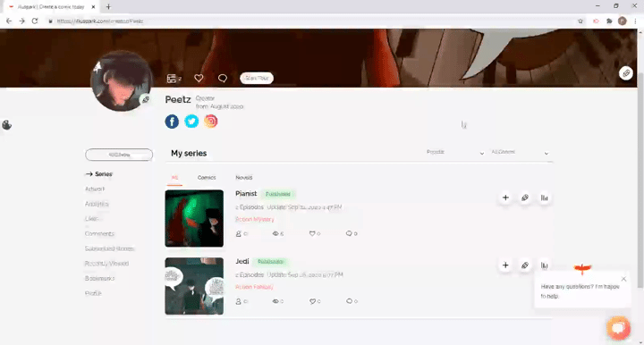Image resolution: width=644 pixels, height=345 pixels.
Task: Add episode with plus icon for Pianist
Action: (x=505, y=198)
